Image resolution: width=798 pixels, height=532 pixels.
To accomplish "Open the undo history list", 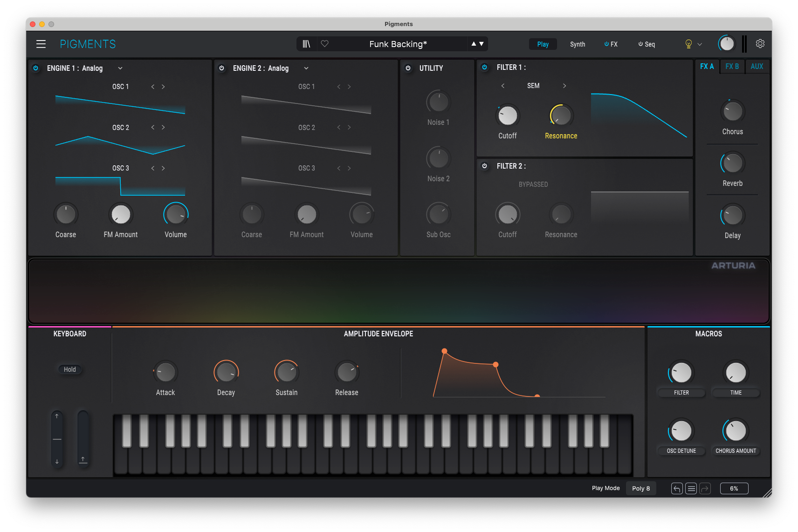I will (x=691, y=488).
